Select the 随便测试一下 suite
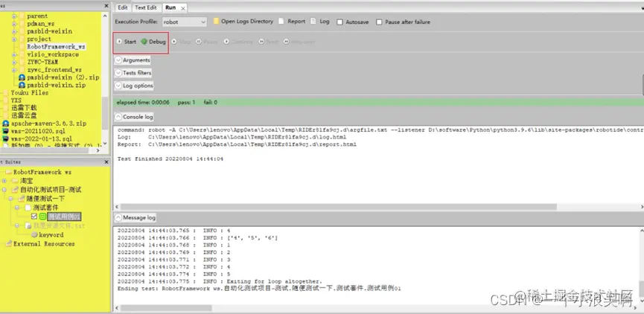The width and height of the screenshot is (644, 314). 45,199
